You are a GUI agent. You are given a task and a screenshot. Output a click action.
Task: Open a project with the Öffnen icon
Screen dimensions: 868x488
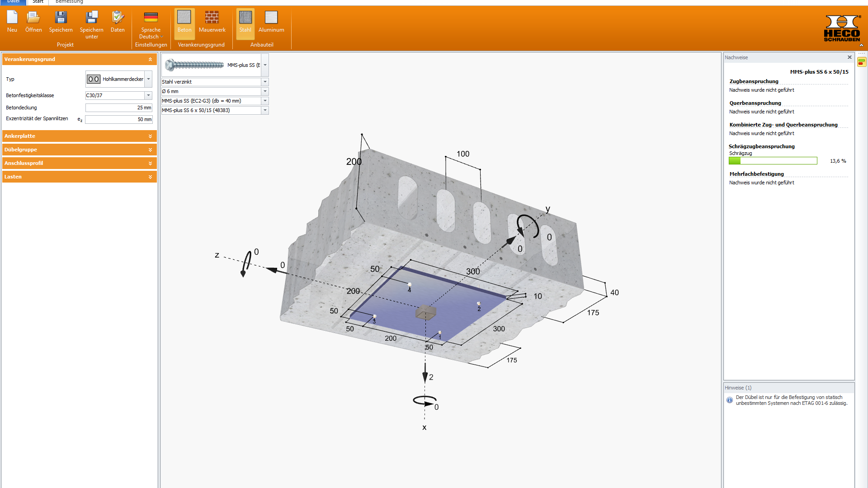tap(33, 22)
